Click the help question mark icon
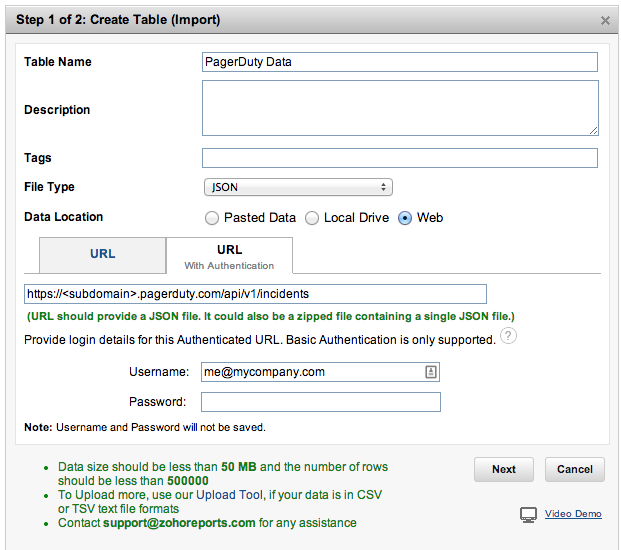Viewport: 621px width, 550px height. point(509,338)
